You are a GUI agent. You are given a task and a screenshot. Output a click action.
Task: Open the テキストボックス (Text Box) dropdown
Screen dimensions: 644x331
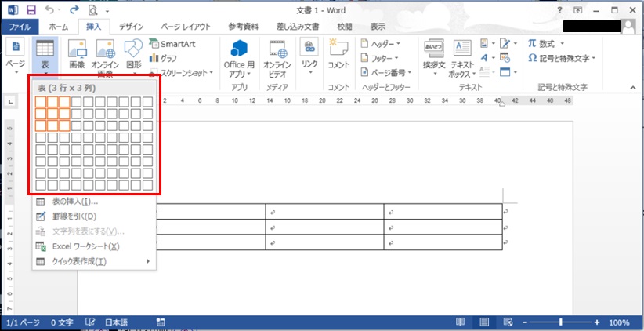(462, 58)
